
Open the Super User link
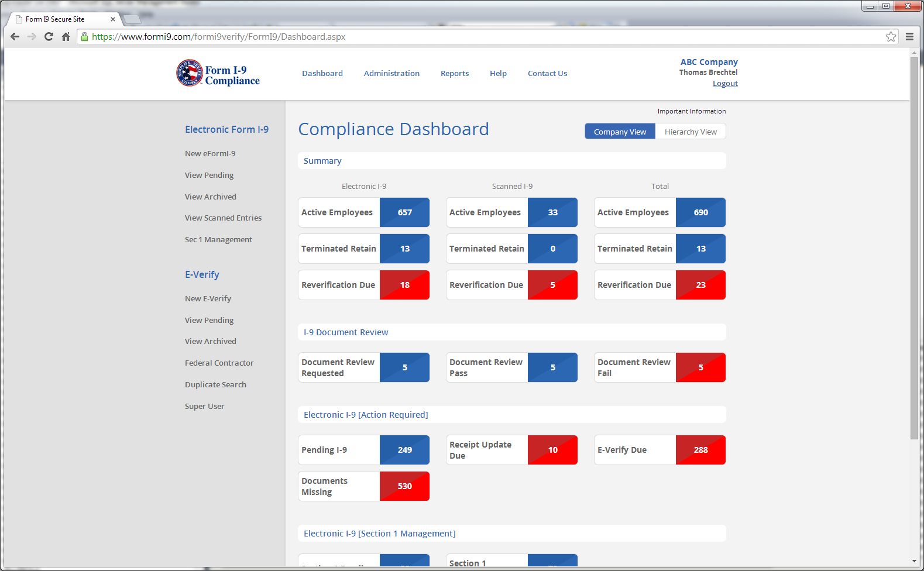204,407
